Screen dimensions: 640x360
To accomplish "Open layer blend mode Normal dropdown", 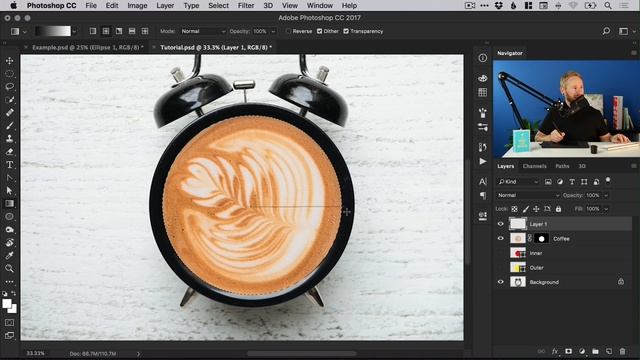I will click(x=528, y=196).
